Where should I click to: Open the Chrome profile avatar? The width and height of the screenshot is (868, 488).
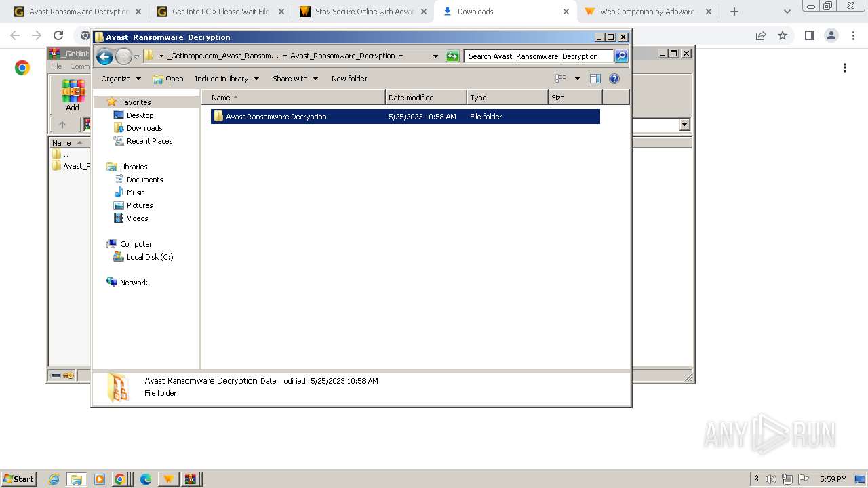(831, 35)
